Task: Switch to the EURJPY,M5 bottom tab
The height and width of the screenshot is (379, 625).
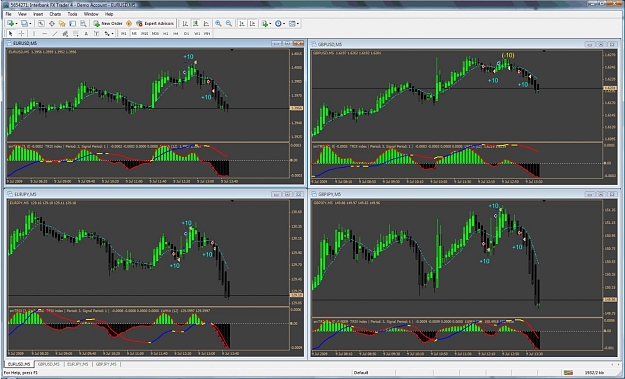Action: coord(77,364)
